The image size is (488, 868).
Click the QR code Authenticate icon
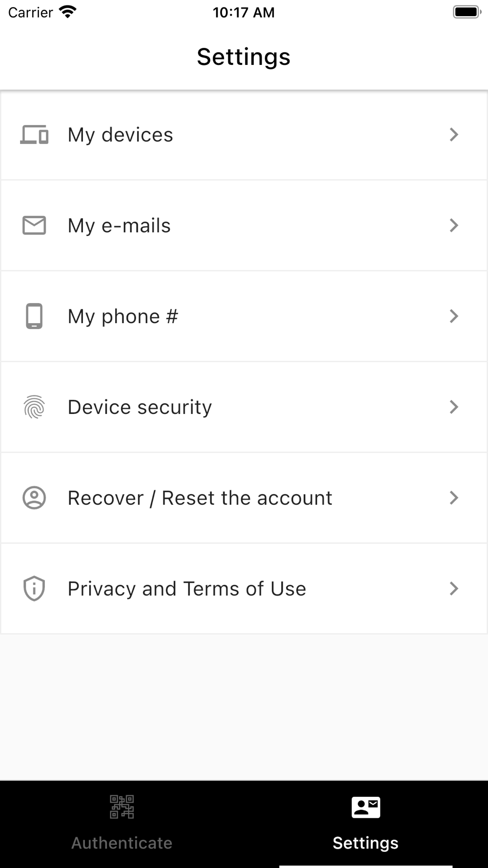[122, 807]
